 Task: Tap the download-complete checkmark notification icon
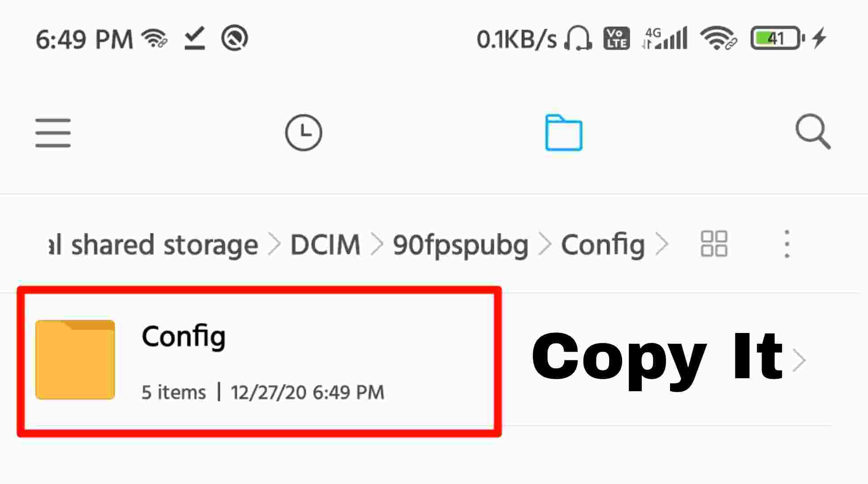[x=195, y=38]
